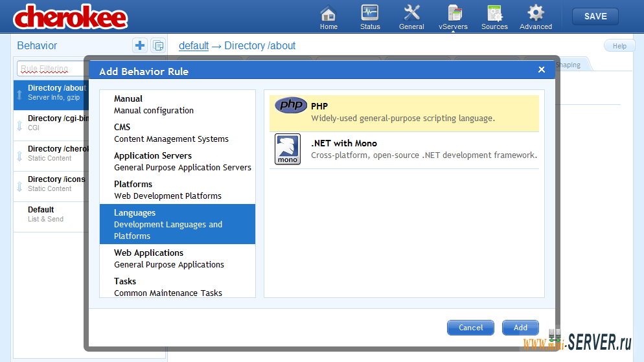The height and width of the screenshot is (362, 644).
Task: Open the Status monitor icon
Action: (370, 17)
